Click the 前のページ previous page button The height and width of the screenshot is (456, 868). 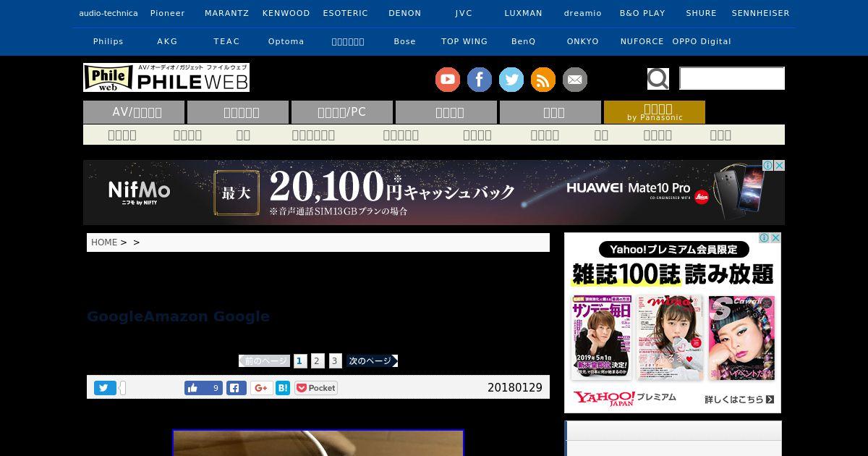(x=264, y=360)
